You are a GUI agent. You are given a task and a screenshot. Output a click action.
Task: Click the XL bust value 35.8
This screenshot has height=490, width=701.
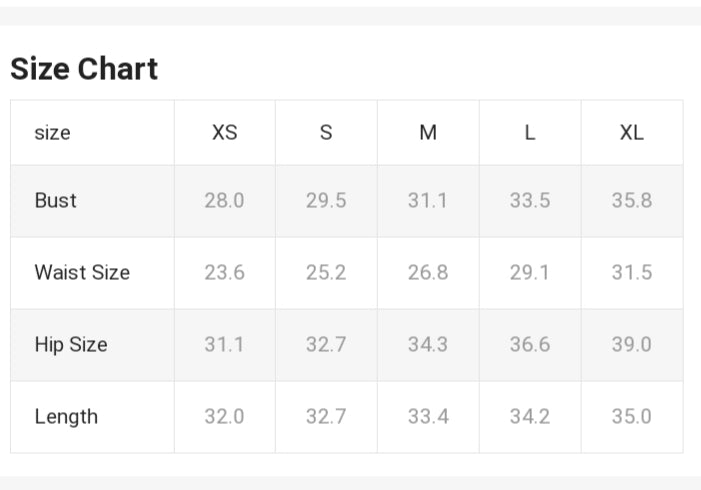(x=632, y=200)
